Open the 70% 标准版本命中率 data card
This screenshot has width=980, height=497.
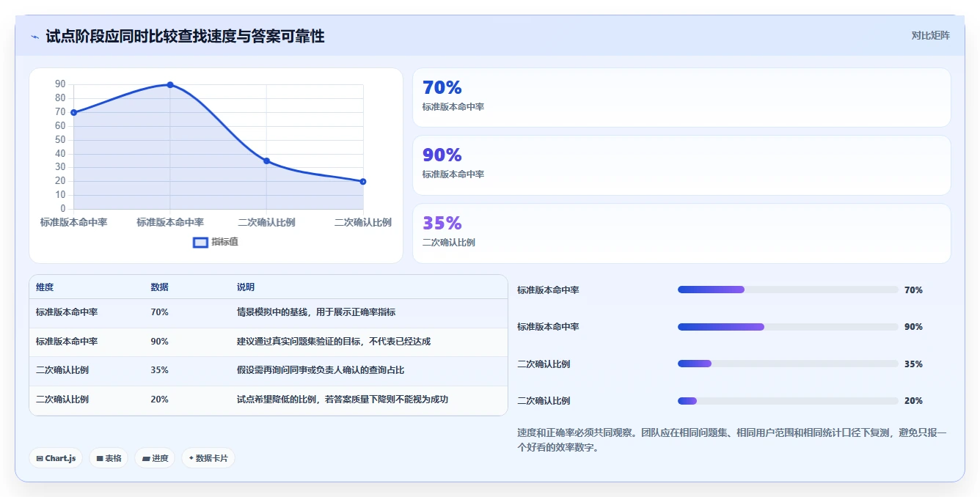click(x=681, y=97)
